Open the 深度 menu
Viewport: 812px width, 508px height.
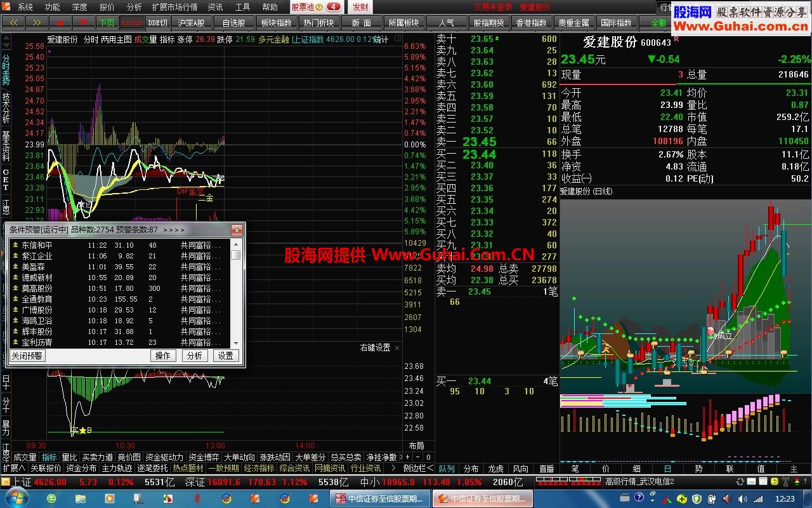pyautogui.click(x=80, y=7)
